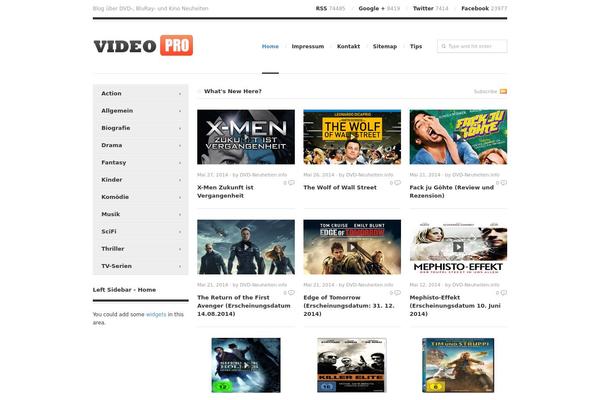Expand the Kinder category arrow
The width and height of the screenshot is (600, 400).
[x=180, y=180]
